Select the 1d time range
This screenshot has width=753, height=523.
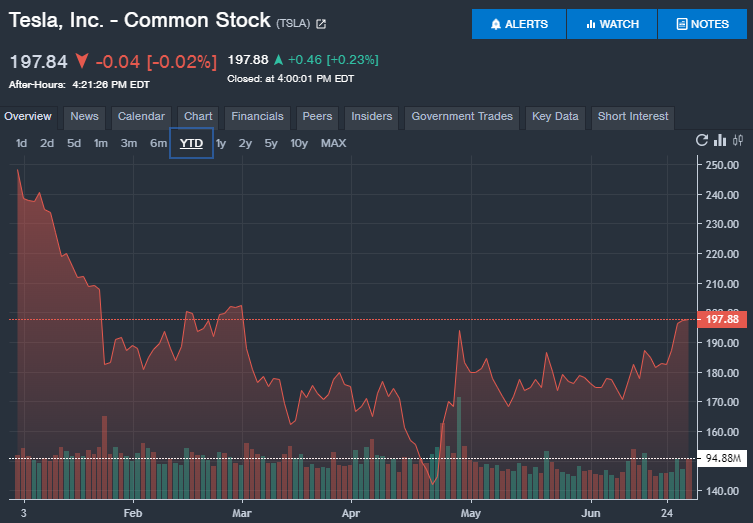pos(21,143)
